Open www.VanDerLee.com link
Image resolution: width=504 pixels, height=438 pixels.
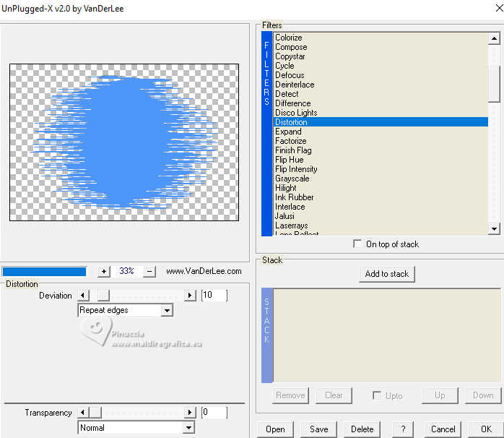[x=204, y=271]
